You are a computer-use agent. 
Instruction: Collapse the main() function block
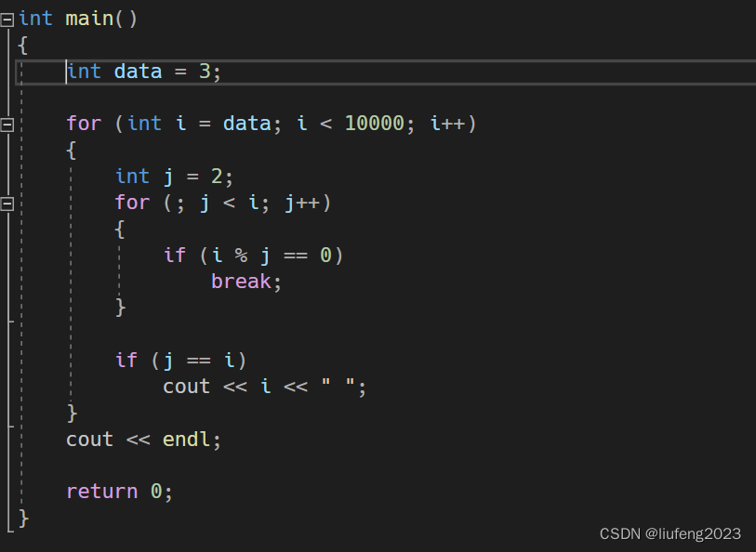point(7,19)
